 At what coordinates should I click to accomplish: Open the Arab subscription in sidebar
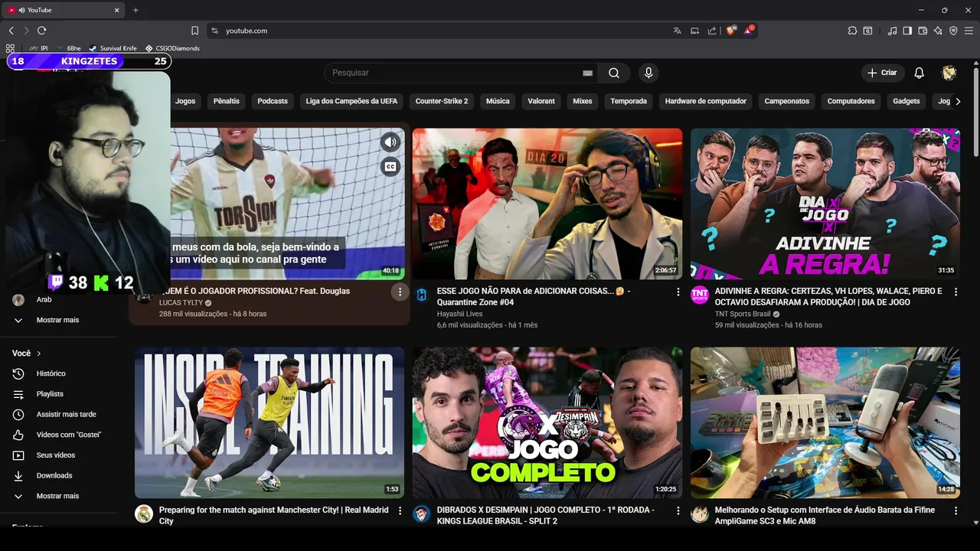point(57,300)
